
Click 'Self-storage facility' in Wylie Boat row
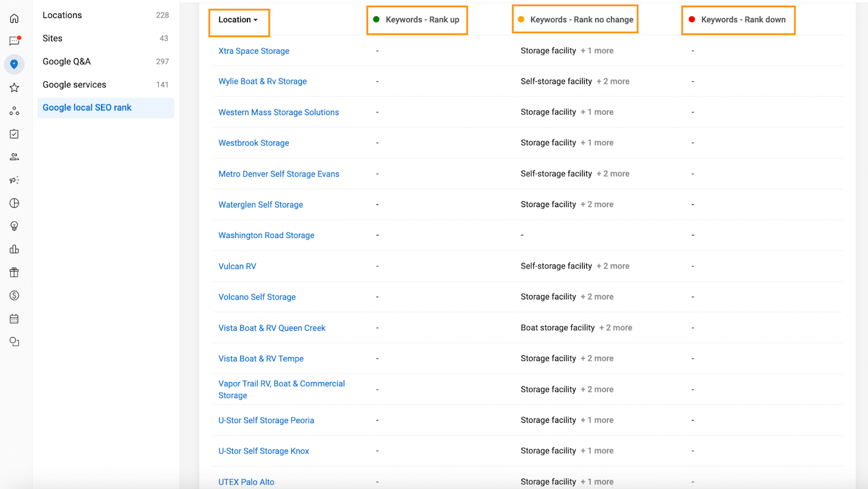click(556, 81)
